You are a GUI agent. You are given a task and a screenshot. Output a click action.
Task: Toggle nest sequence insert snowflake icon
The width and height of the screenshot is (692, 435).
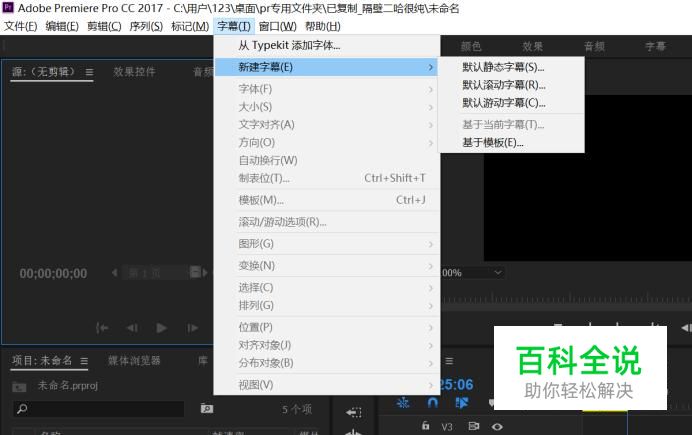(x=402, y=402)
